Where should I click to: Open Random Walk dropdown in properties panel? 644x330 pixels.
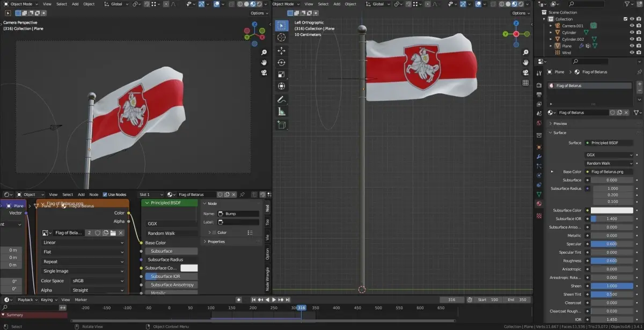tap(610, 163)
